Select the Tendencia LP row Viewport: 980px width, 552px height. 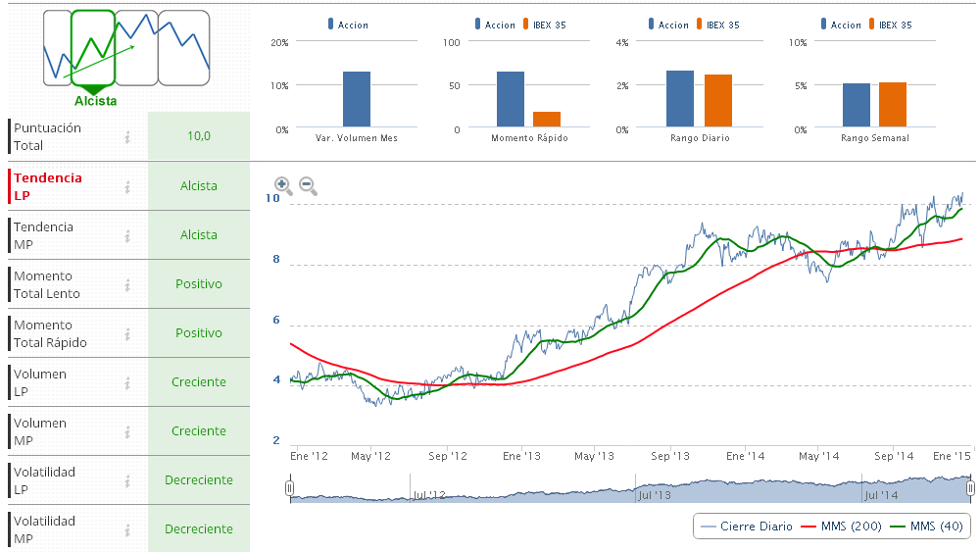[x=69, y=186]
